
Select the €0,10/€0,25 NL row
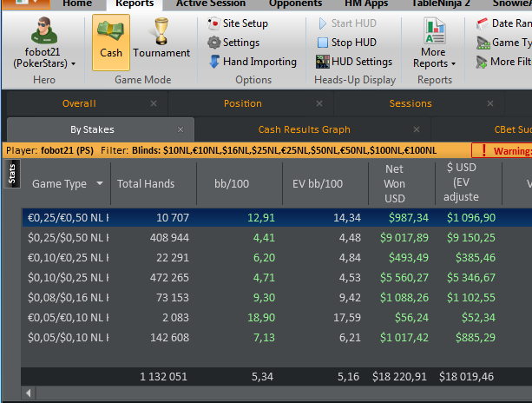coord(277,258)
